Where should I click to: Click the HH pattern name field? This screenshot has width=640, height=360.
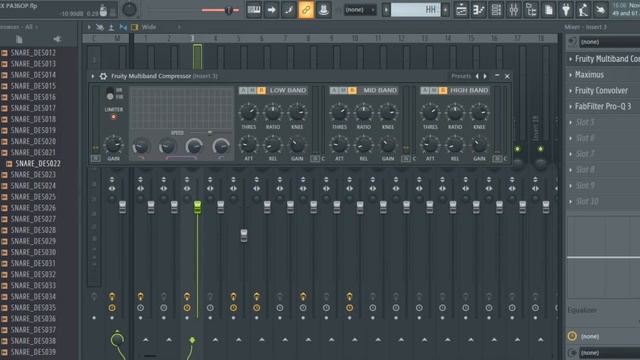(x=416, y=10)
